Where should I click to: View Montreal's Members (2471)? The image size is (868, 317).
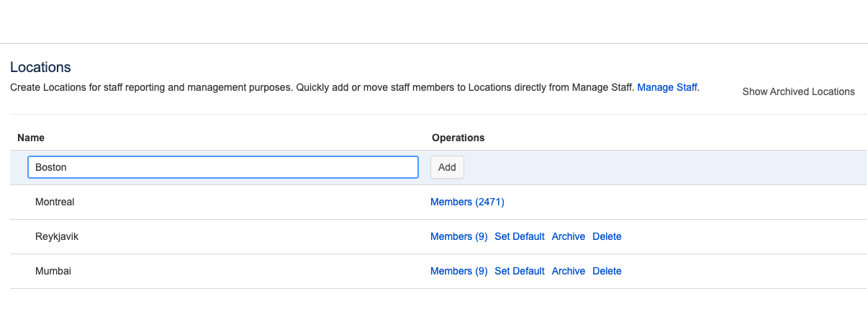[467, 202]
